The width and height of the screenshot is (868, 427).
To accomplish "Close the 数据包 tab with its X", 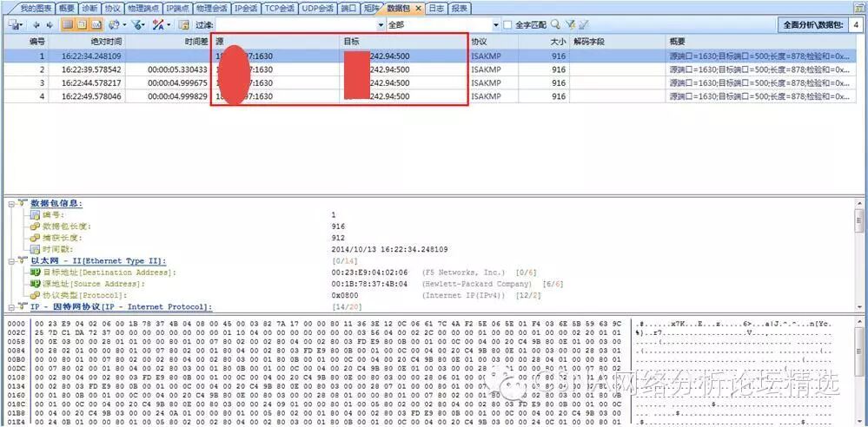I will pyautogui.click(x=418, y=9).
